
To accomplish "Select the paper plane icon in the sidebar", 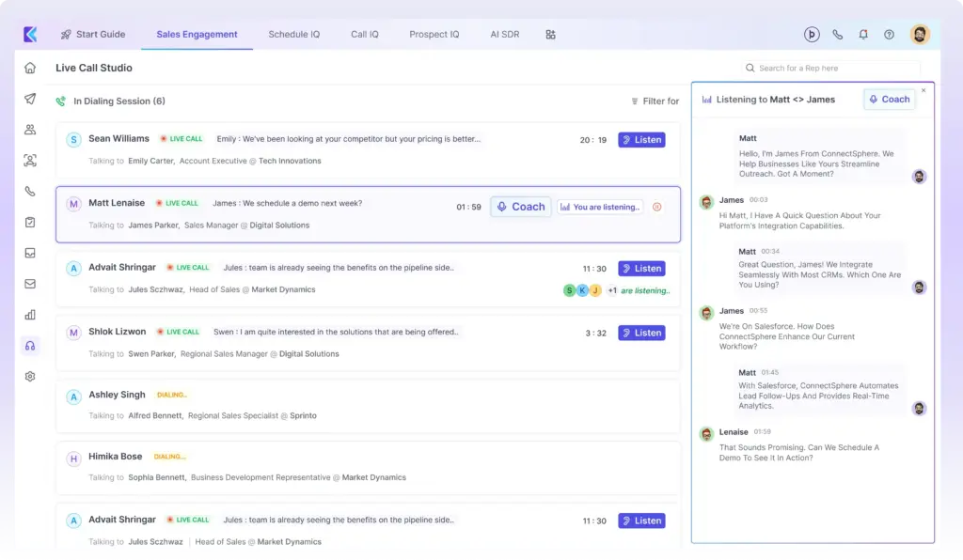I will pos(29,99).
